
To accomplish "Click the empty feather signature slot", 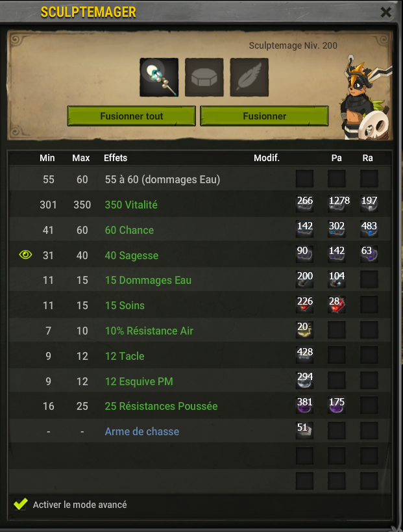I will (x=249, y=77).
